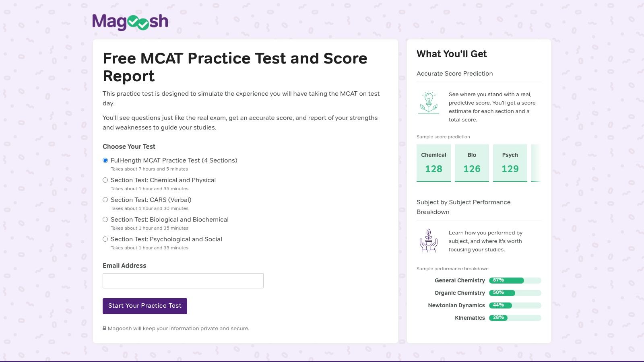Click the General Chemistry 67% progress bar
Screen dimensions: 644x362
click(x=515, y=280)
